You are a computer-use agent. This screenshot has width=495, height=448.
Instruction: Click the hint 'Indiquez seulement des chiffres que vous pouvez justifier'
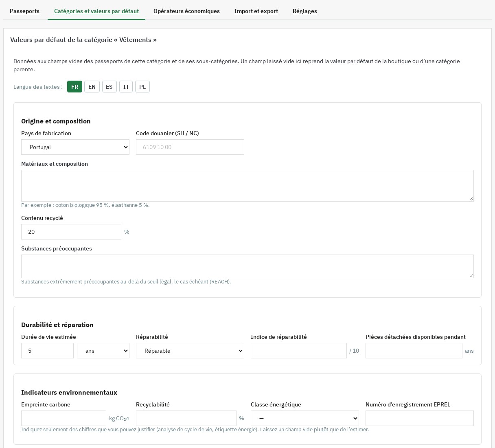[195, 429]
